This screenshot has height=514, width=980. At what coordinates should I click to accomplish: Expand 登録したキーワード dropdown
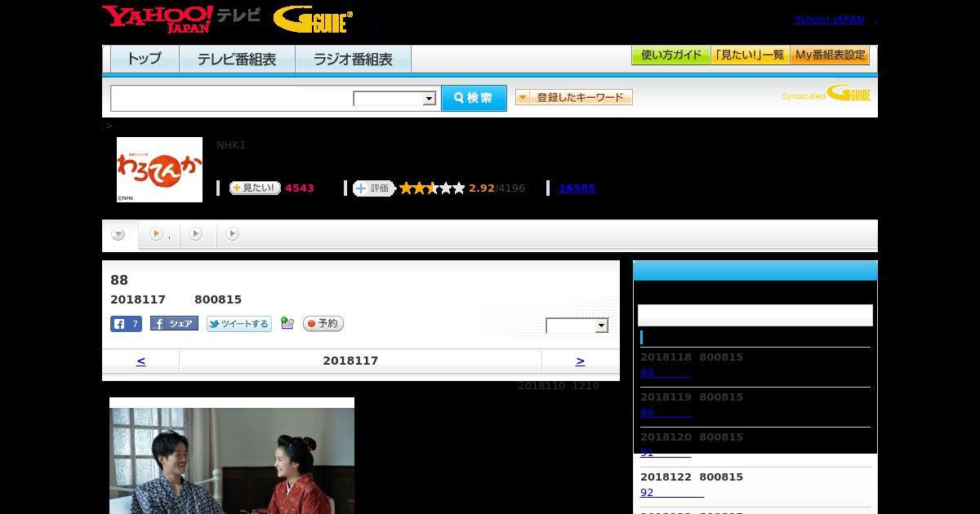point(574,97)
